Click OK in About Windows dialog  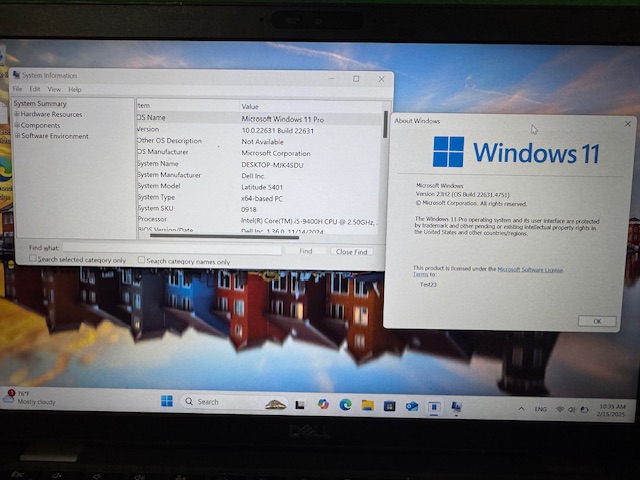pos(597,321)
